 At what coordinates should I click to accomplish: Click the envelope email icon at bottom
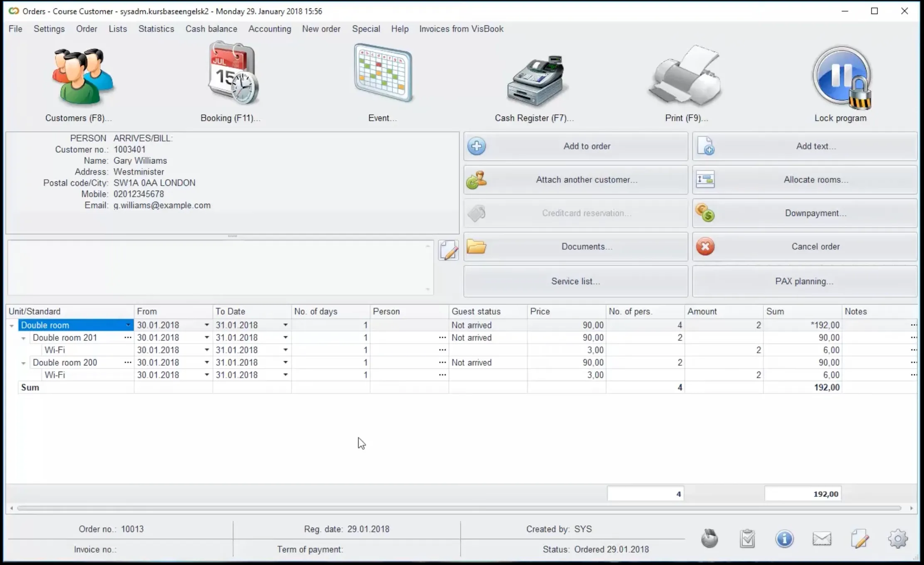click(x=822, y=539)
